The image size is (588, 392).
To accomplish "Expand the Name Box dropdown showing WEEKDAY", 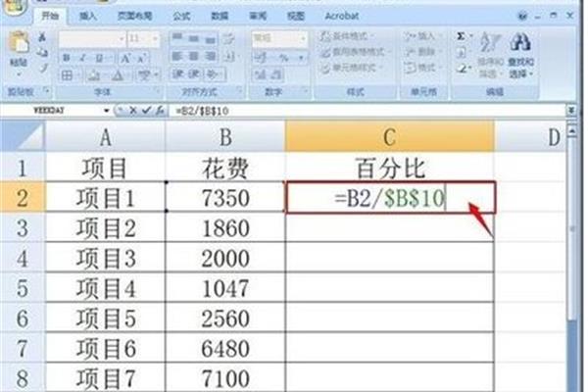I will coord(107,111).
